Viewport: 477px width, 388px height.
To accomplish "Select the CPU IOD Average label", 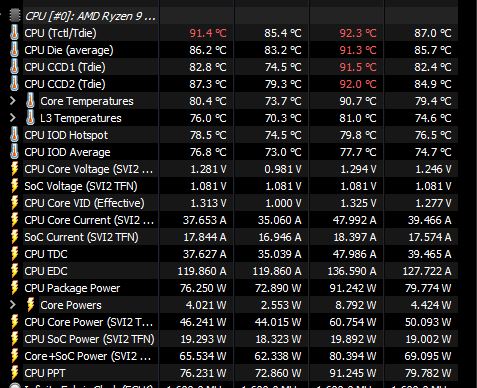I will (x=67, y=152).
